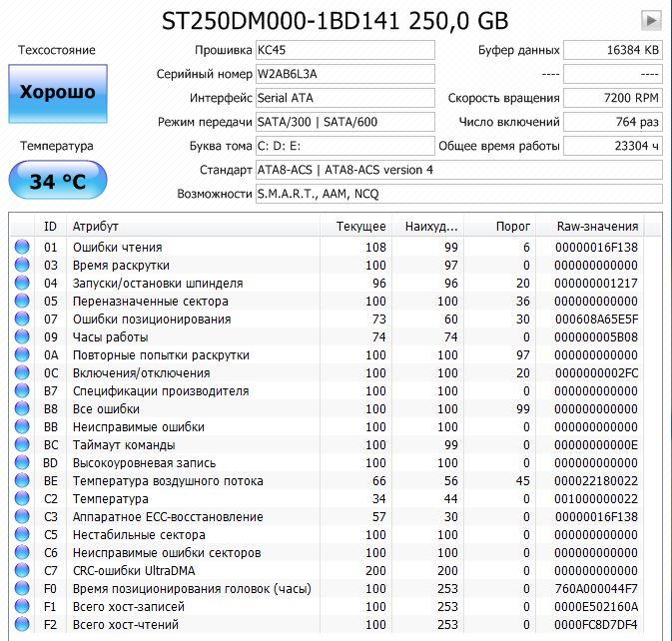Click the blue status icon for Ошибки чтения
Screen dimensions: 672x641
[22, 247]
